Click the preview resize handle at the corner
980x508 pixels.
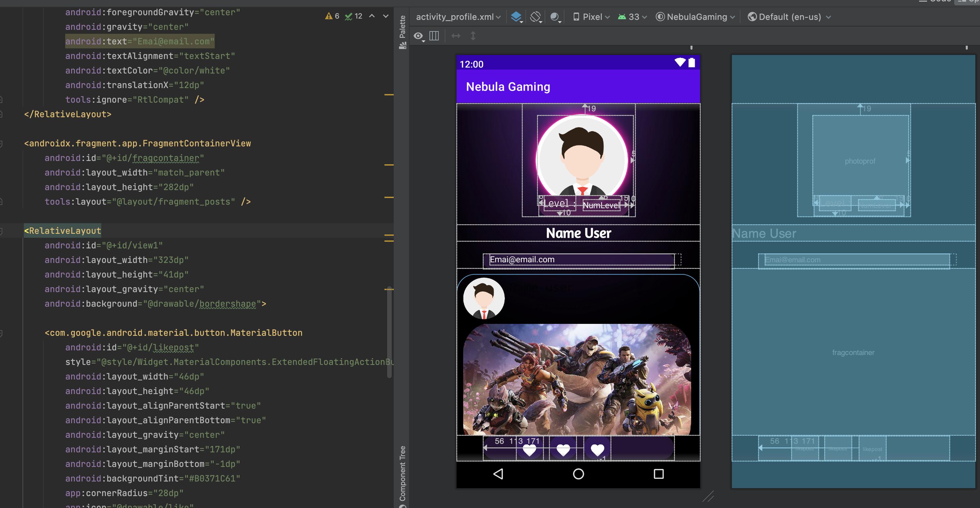(x=708, y=497)
